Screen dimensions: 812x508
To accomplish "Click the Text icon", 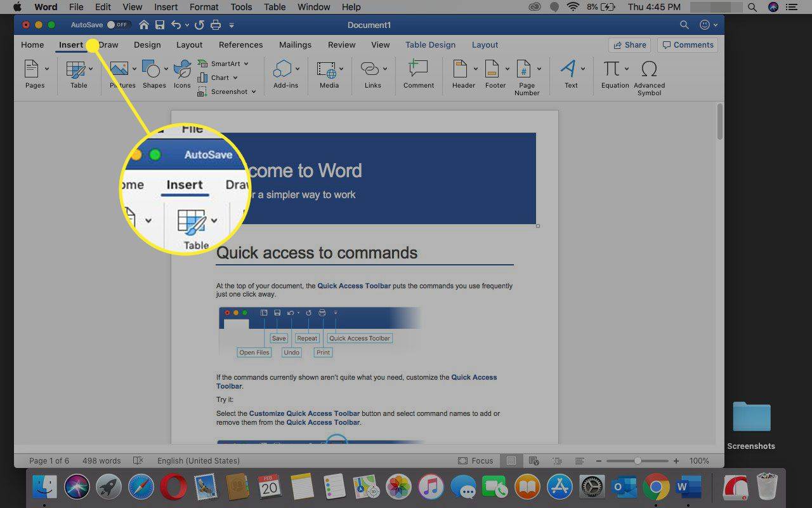I will tap(568, 69).
